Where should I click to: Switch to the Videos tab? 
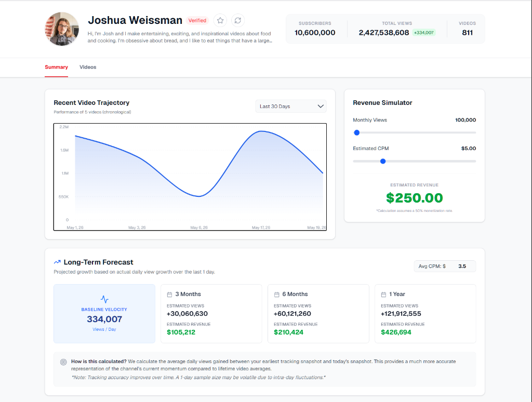point(88,67)
